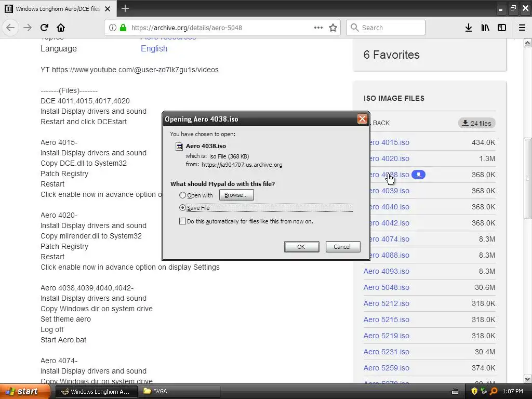
Task: Bookmark this page with the star
Action: (333, 28)
